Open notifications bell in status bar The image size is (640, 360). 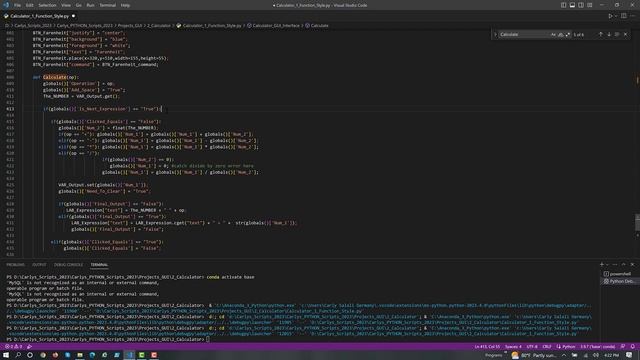pyautogui.click(x=632, y=347)
